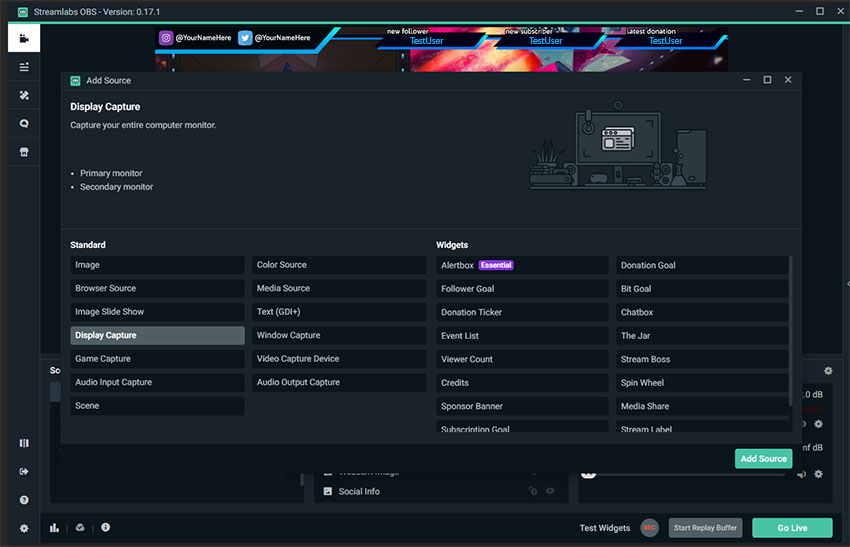This screenshot has height=547, width=850.
Task: Maximize the Add Source dialog
Action: point(767,80)
